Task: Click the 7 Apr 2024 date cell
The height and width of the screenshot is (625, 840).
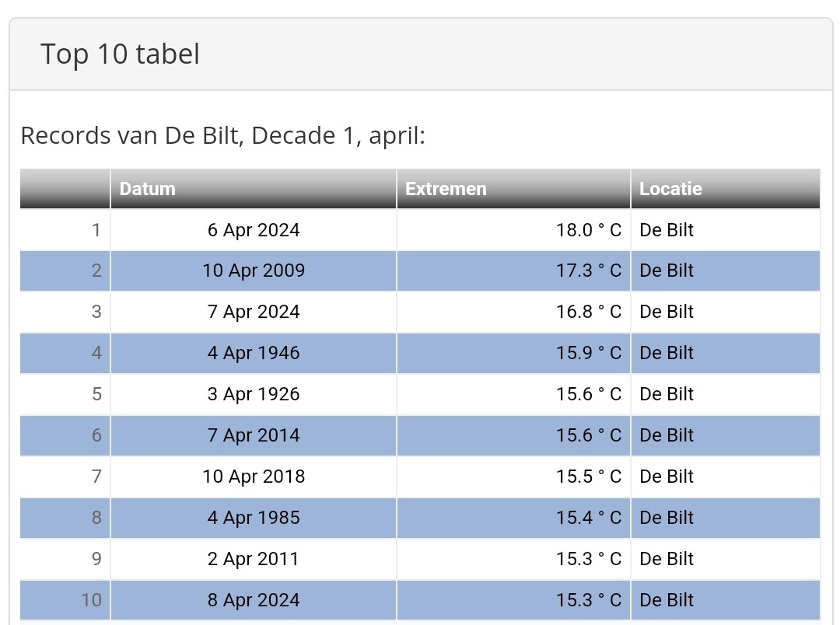Action: (x=254, y=312)
